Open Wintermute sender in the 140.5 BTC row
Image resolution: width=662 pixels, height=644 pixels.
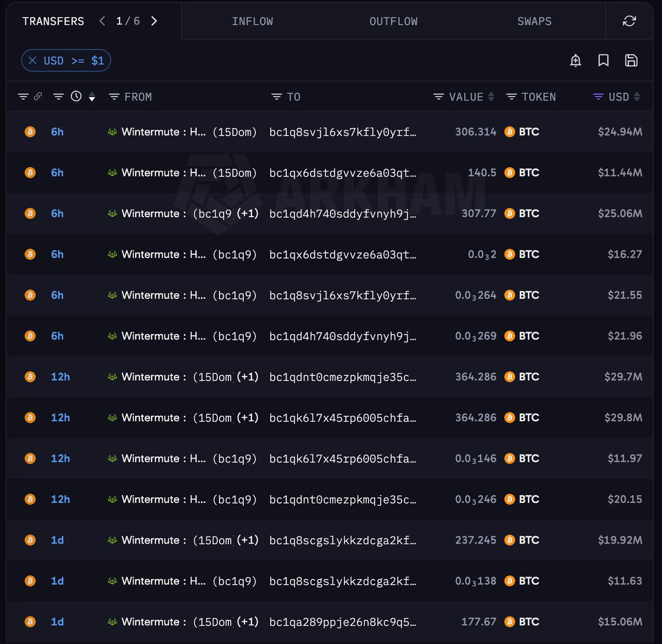tap(164, 173)
